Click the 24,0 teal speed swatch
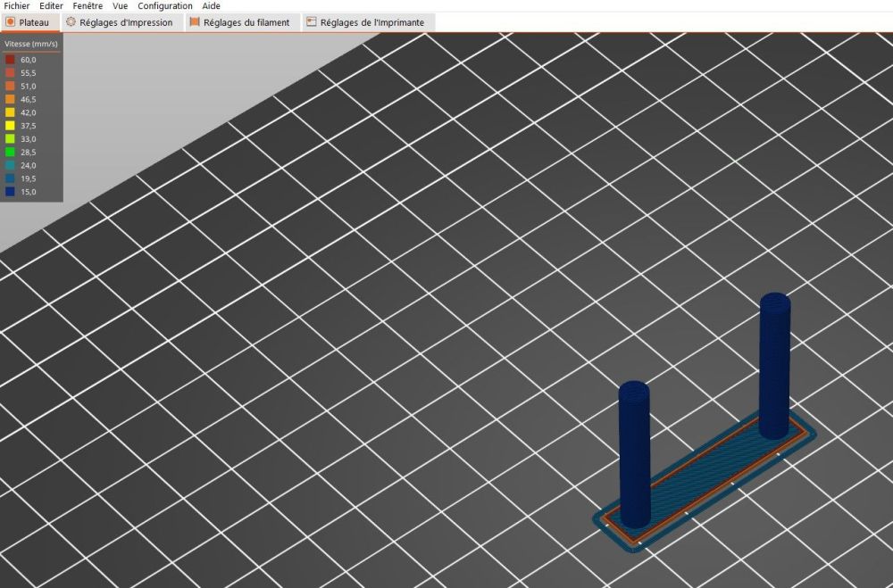893x588 pixels. click(10, 165)
